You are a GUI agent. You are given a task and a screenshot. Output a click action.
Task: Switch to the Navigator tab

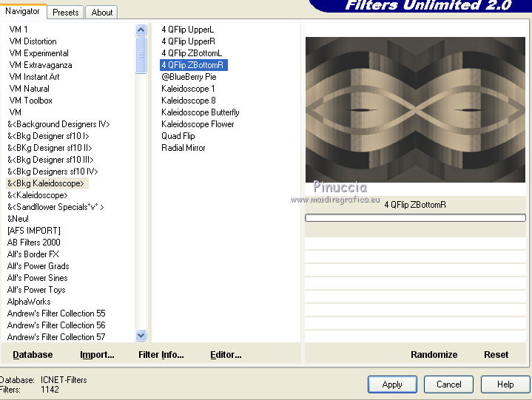[x=22, y=12]
